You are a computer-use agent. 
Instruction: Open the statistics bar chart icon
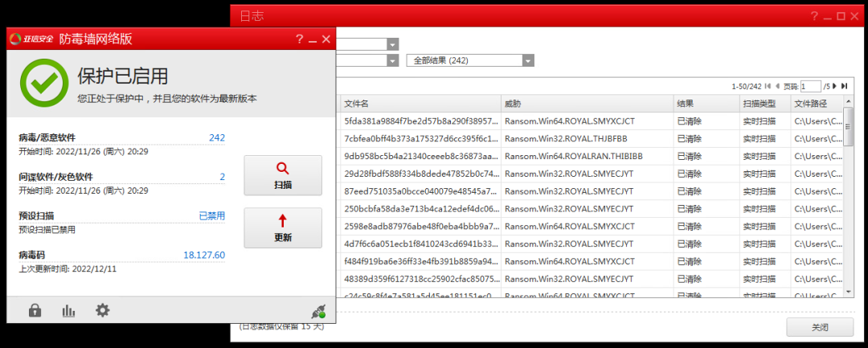pos(68,310)
